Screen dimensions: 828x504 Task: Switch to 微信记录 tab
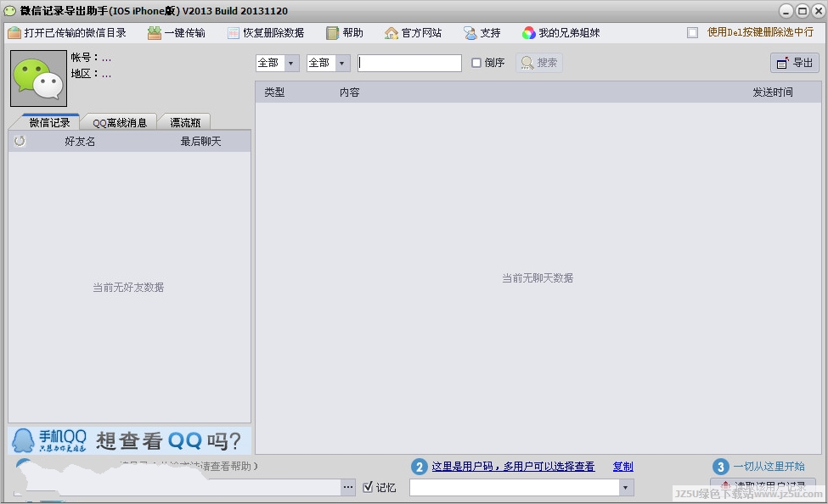[x=49, y=122]
